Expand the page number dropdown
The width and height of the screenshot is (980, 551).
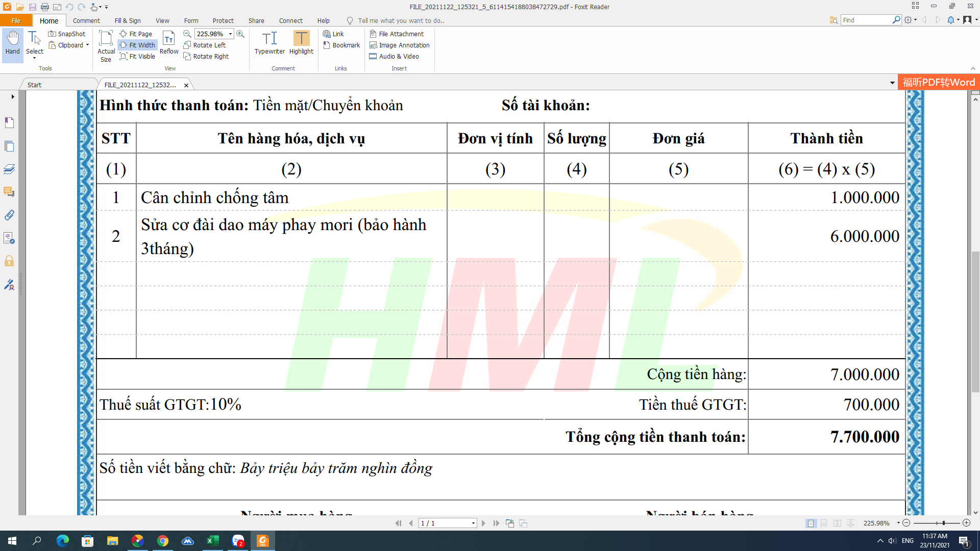tap(473, 523)
